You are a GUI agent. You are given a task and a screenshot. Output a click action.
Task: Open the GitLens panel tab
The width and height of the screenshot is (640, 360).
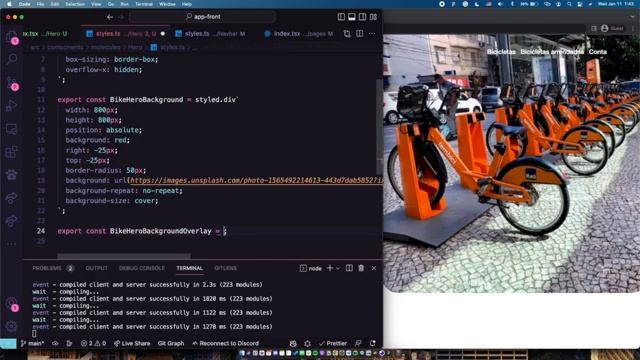pyautogui.click(x=225, y=268)
